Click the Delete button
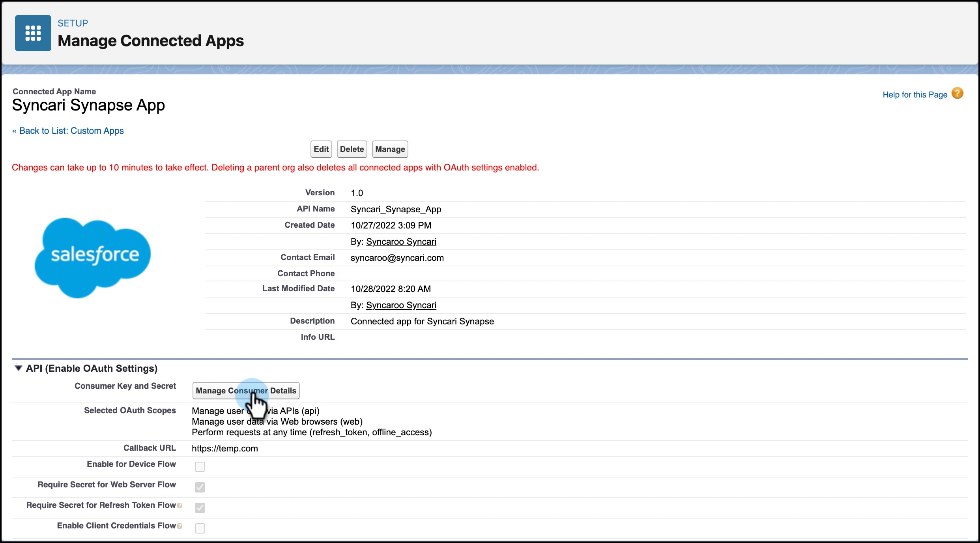980x543 pixels. tap(352, 149)
